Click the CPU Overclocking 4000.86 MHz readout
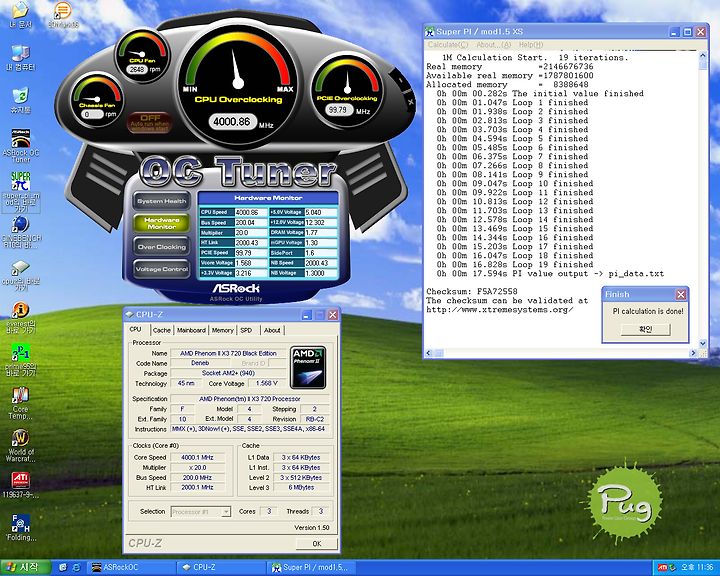This screenshot has height=576, width=720. (x=232, y=122)
